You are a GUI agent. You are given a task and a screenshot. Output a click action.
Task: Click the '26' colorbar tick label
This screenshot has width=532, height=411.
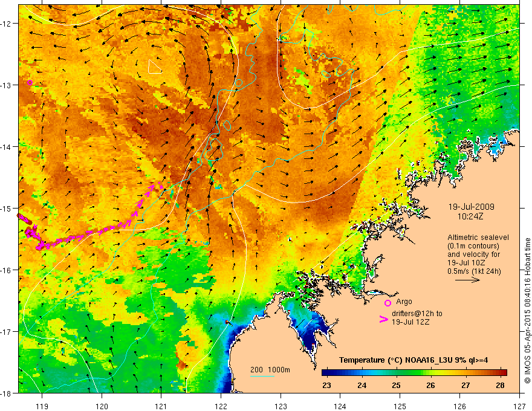coord(430,385)
